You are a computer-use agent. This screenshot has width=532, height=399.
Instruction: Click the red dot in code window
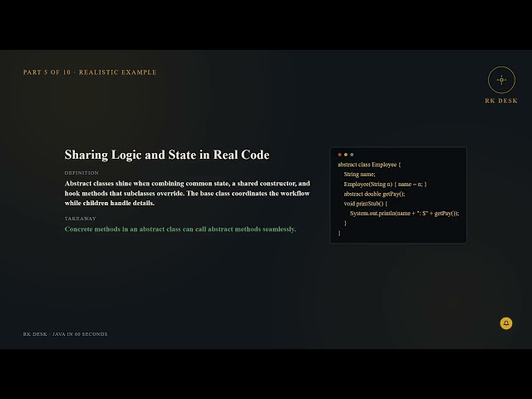[340, 155]
